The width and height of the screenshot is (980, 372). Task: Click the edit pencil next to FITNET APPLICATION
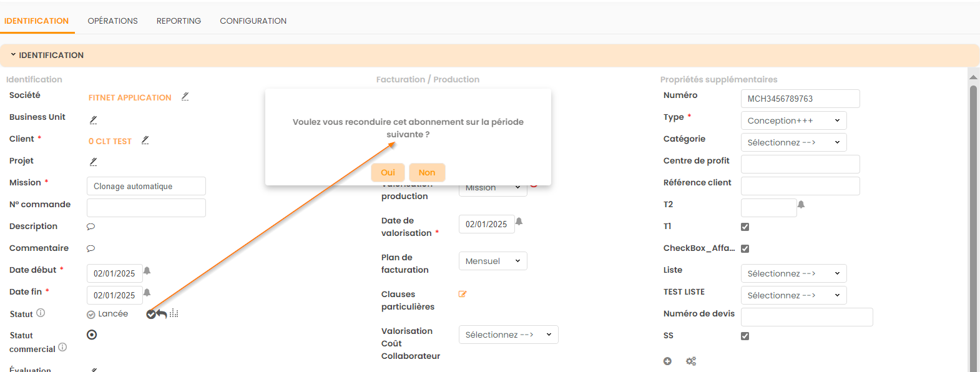point(185,97)
